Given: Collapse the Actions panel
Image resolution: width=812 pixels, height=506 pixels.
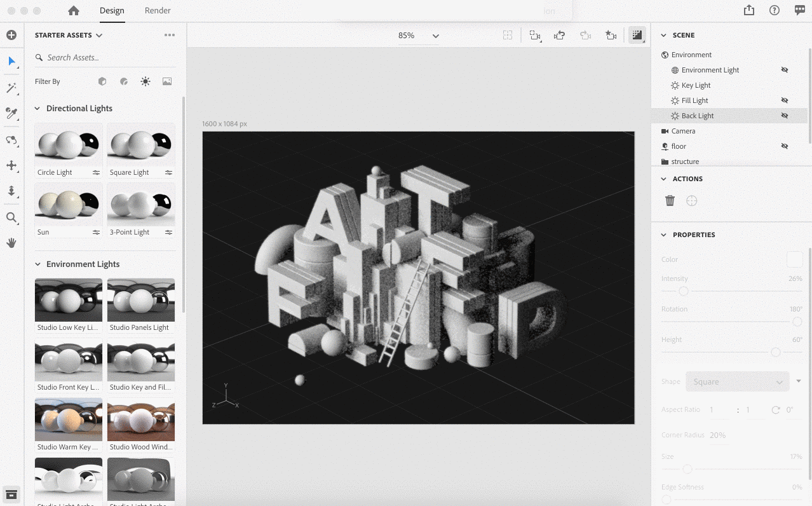Looking at the screenshot, I should point(664,179).
